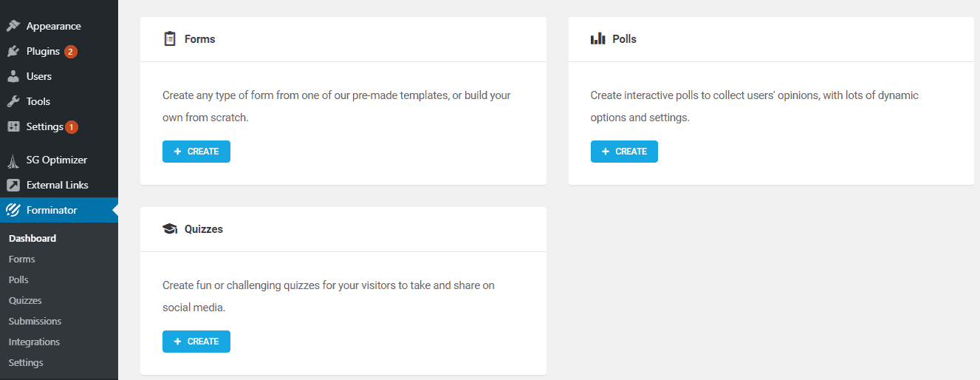Click the Plugins update count badge
Image resolution: width=980 pixels, height=380 pixels.
[70, 52]
